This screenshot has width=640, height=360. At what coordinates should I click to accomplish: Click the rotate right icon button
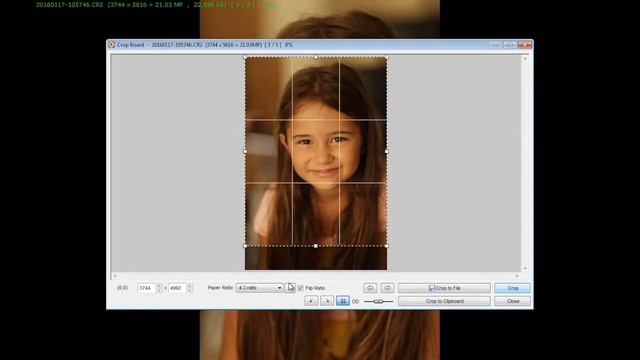coord(327,301)
